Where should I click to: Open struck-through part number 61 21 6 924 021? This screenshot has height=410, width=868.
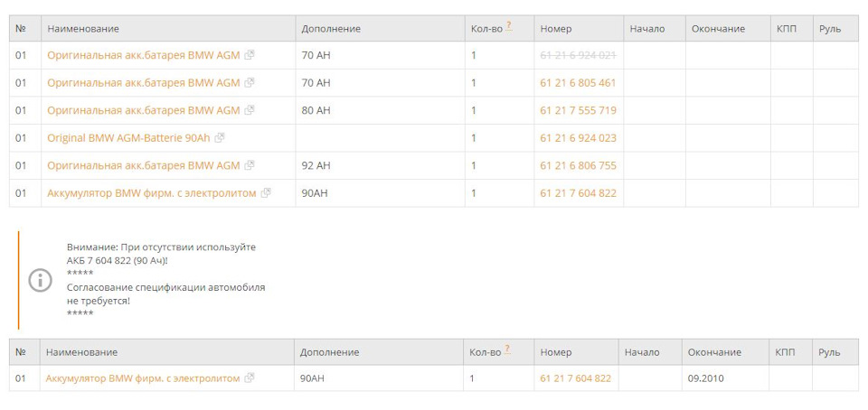[578, 55]
